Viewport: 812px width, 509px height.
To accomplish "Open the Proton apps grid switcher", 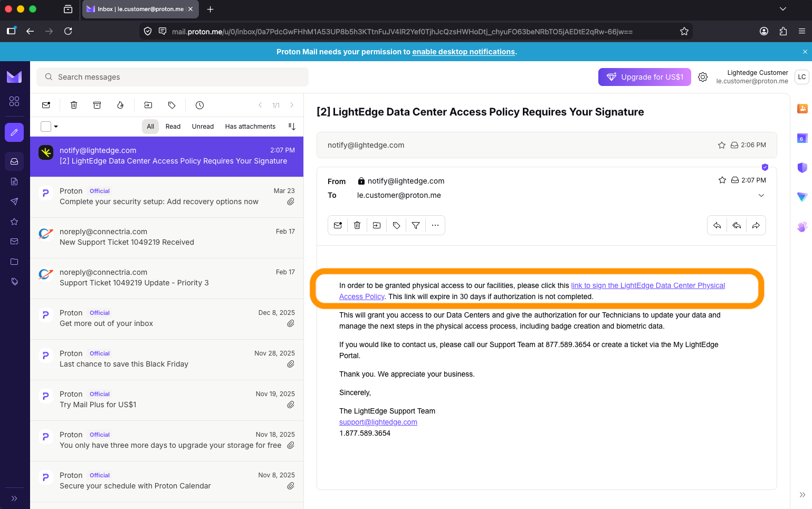I will pos(14,101).
